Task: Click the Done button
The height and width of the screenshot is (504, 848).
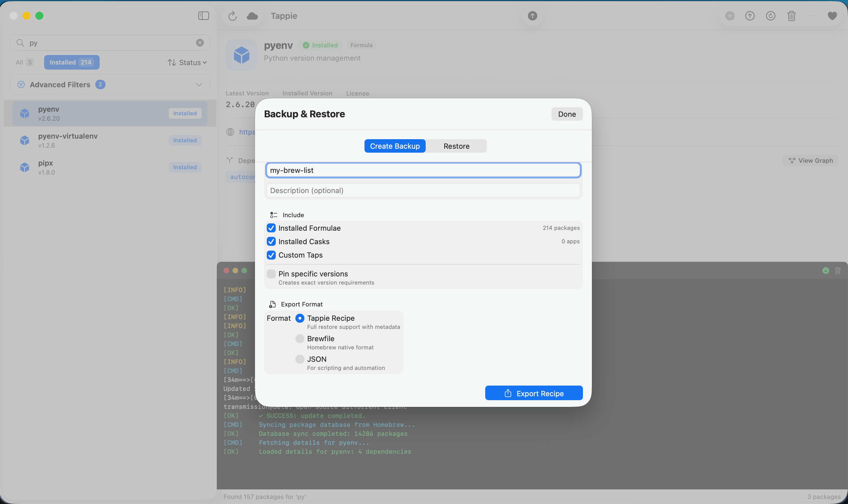Action: (x=566, y=114)
